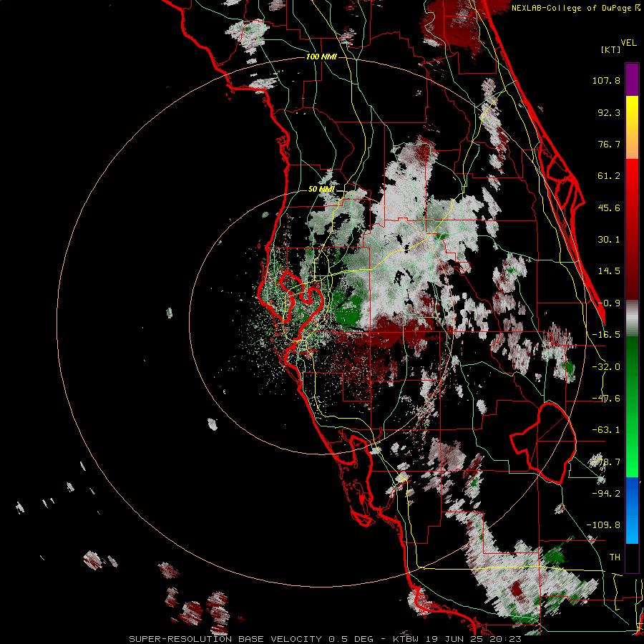Click the VEL label above color bar

click(x=628, y=43)
